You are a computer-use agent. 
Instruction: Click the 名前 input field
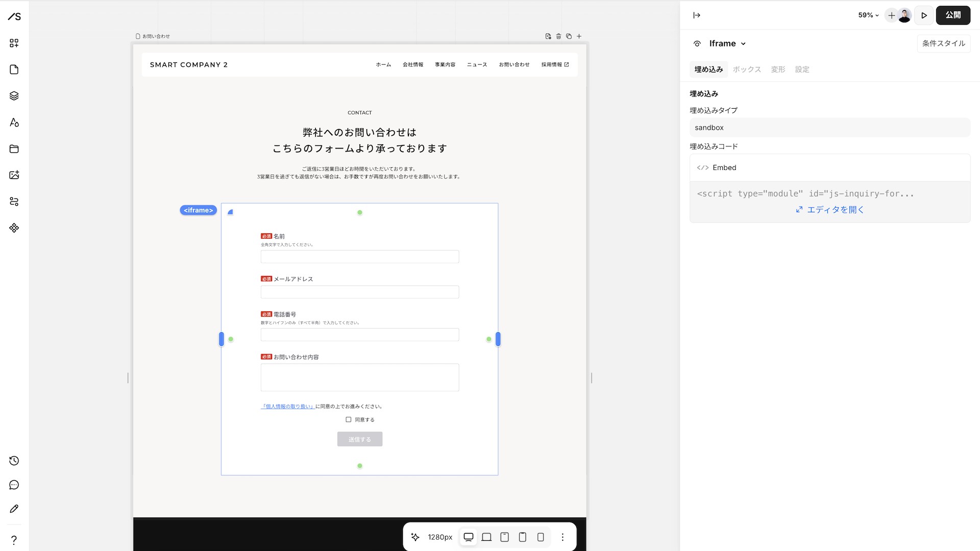coord(360,257)
